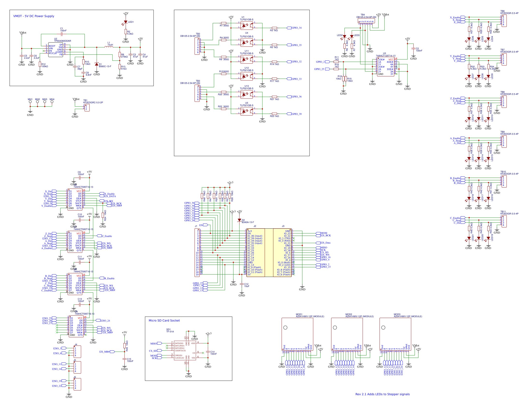Image resolution: width=532 pixels, height=411 pixels.
Task: Click the U2 TPS54360DDAR chip
Action: pyautogui.click(x=55, y=50)
